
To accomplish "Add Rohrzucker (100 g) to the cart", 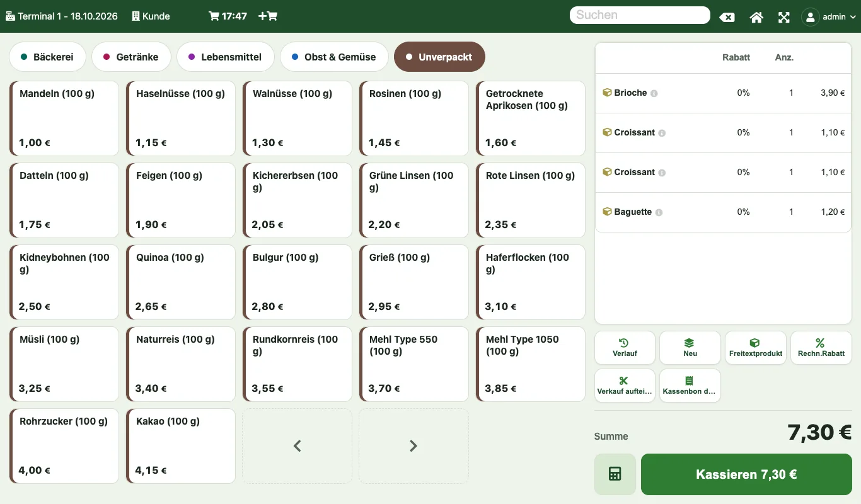I will 64,446.
